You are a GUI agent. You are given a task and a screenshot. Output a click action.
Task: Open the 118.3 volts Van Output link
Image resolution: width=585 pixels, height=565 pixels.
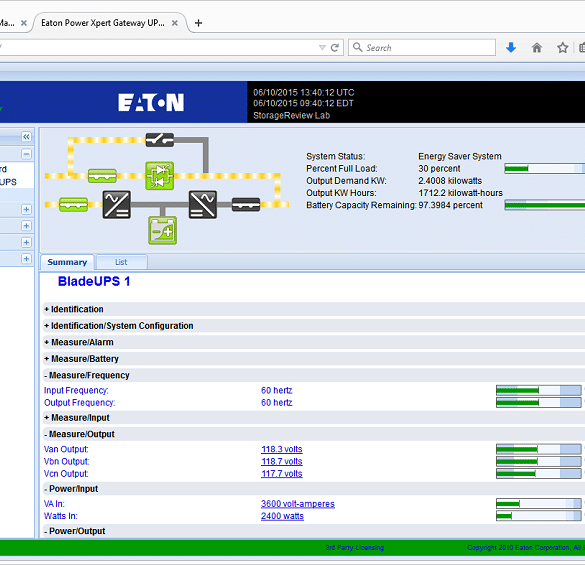[282, 449]
